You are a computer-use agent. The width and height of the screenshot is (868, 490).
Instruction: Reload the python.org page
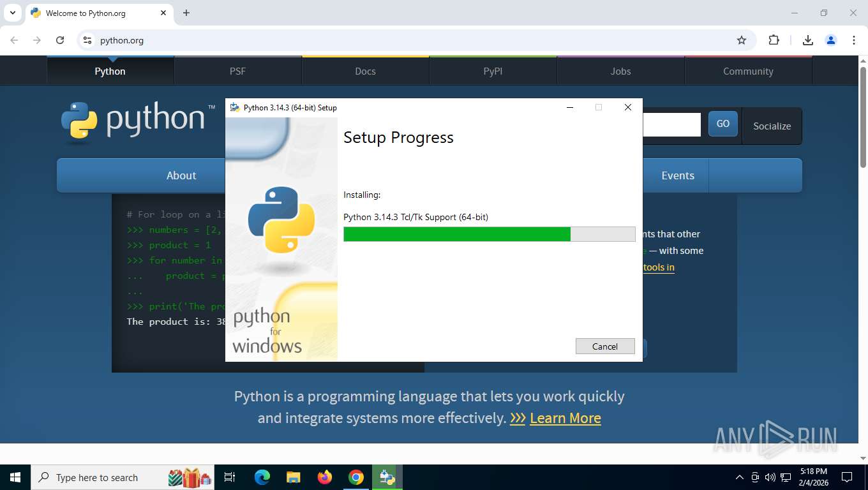tap(60, 40)
